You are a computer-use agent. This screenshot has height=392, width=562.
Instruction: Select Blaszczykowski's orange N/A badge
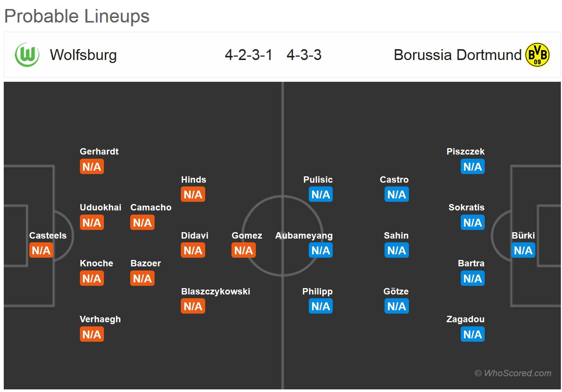pos(193,306)
